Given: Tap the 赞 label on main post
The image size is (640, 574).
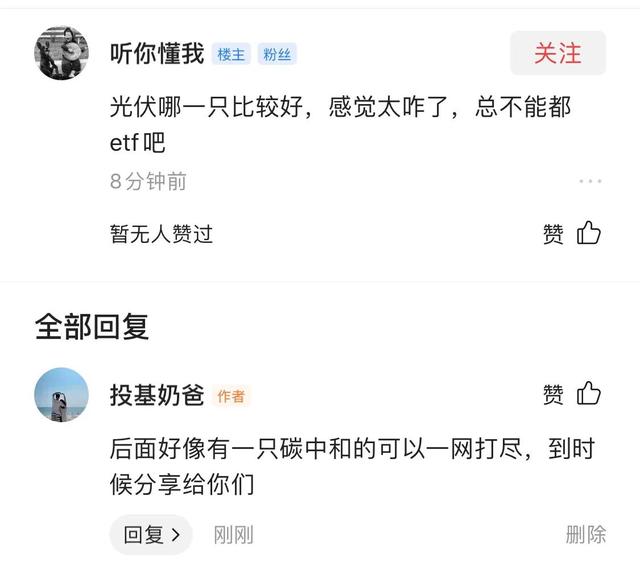Looking at the screenshot, I should coord(553,234).
